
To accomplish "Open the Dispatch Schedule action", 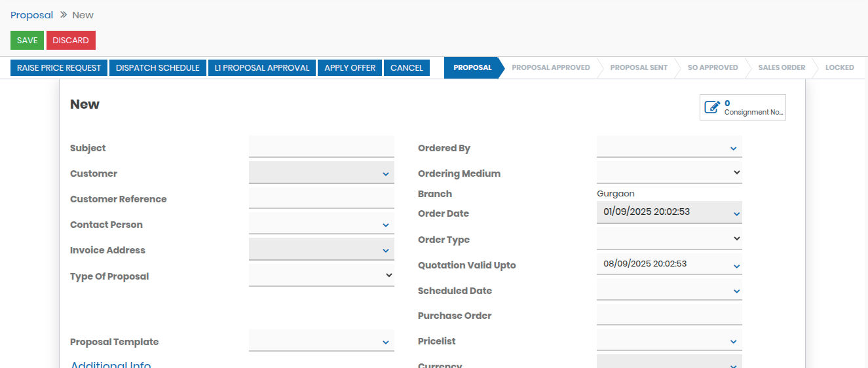I will 158,68.
